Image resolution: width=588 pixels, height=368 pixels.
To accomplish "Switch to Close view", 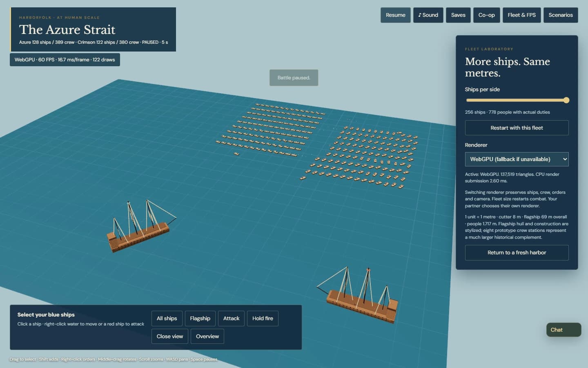I will [170, 337].
